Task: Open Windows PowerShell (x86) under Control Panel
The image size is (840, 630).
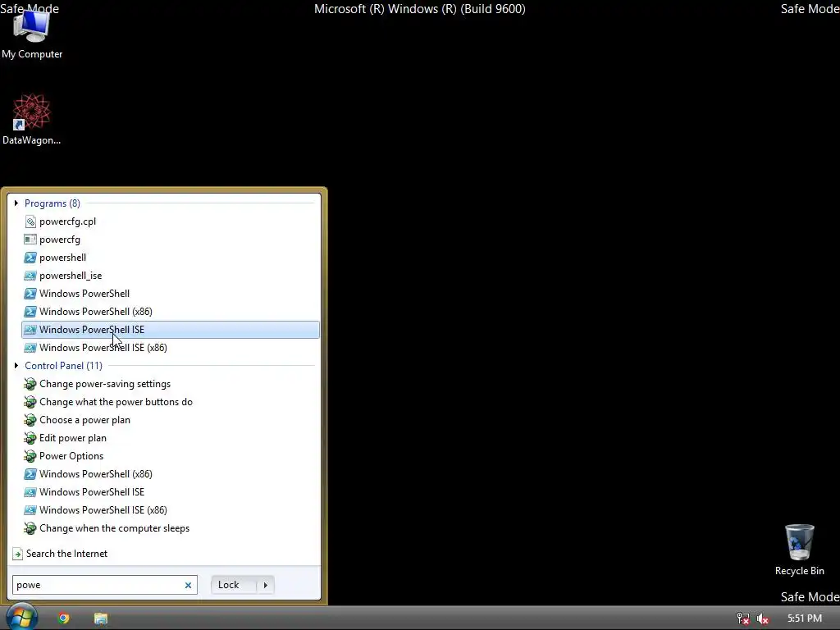Action: point(171,474)
